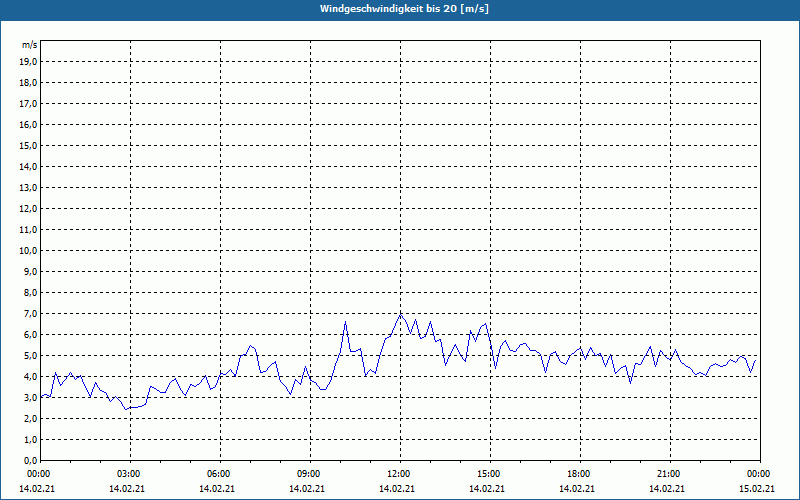
Task: Click the 11,0 y-axis label
Action: click(x=29, y=230)
